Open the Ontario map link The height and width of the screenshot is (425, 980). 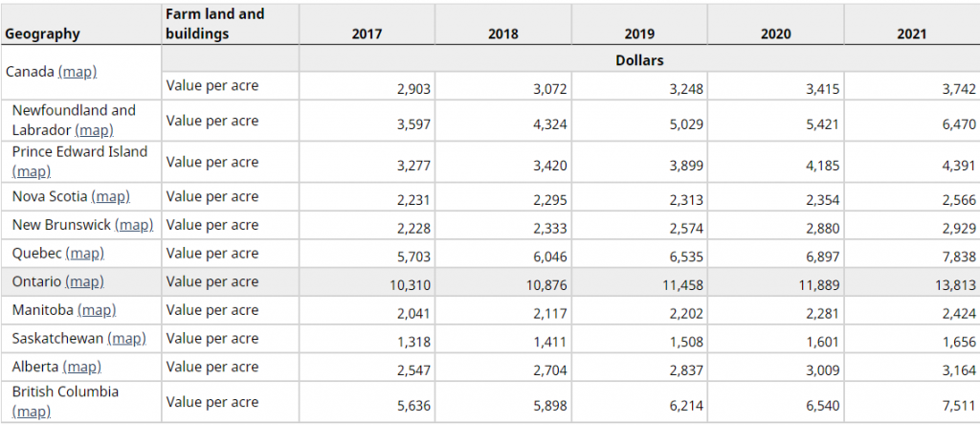84,281
